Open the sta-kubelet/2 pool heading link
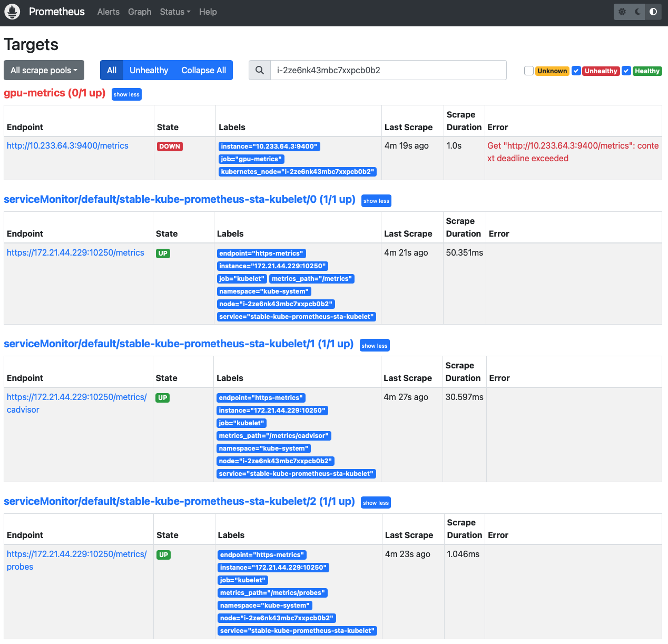Screen dimensions: 668x644 tap(179, 501)
